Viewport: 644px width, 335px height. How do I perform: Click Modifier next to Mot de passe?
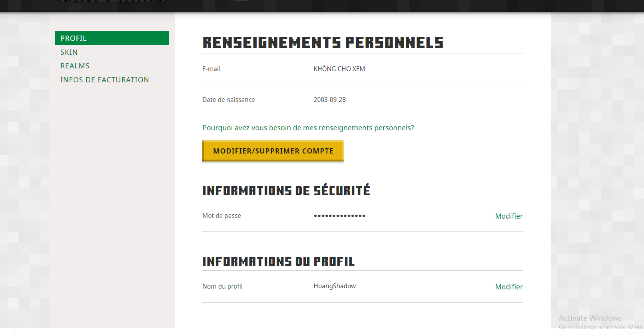click(508, 216)
